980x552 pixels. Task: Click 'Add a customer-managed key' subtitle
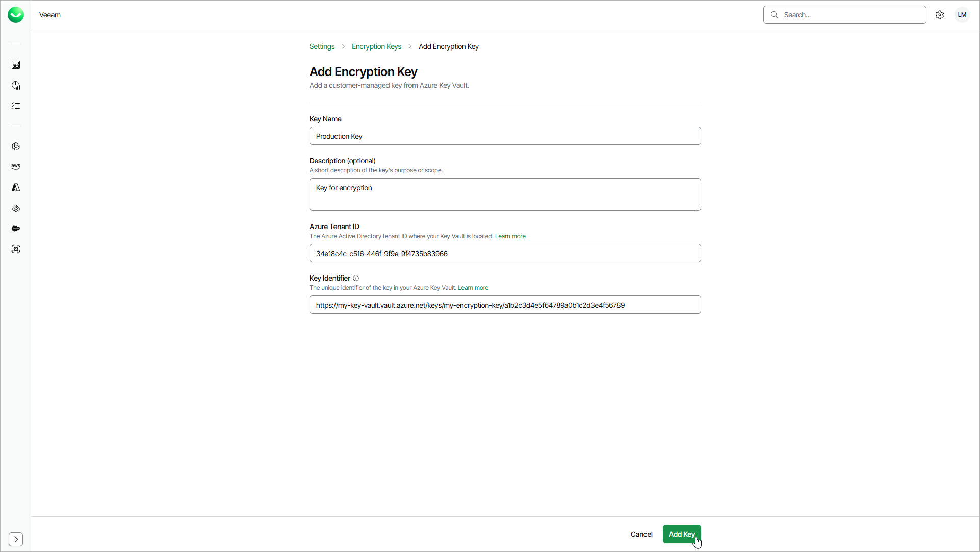coord(389,85)
